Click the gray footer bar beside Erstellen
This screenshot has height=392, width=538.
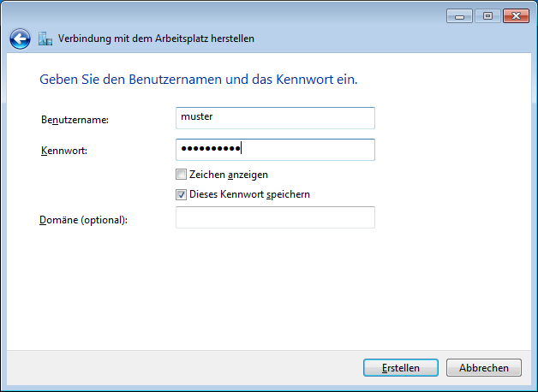tap(185, 368)
